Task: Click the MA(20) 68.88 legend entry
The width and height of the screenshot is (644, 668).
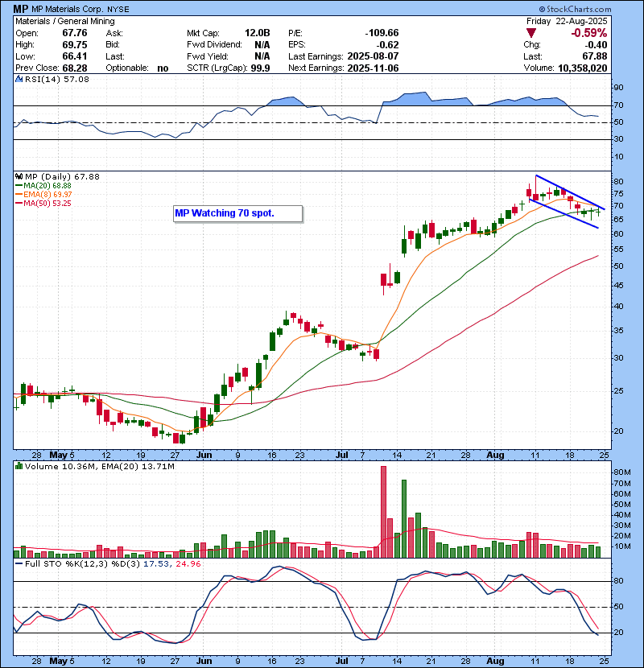Action: point(47,186)
